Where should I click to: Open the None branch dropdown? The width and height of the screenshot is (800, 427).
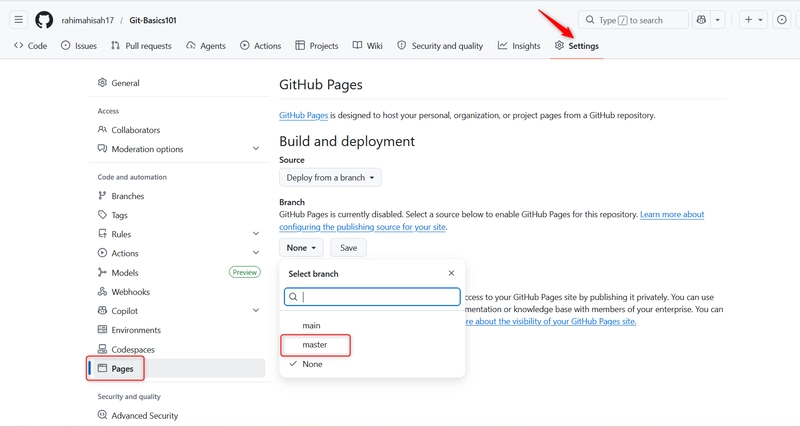coord(301,247)
